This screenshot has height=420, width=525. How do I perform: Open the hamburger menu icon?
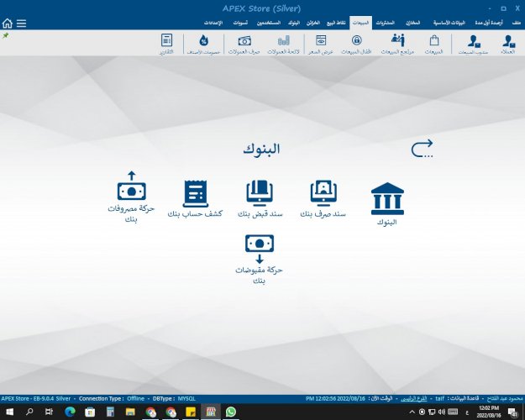coord(21,24)
